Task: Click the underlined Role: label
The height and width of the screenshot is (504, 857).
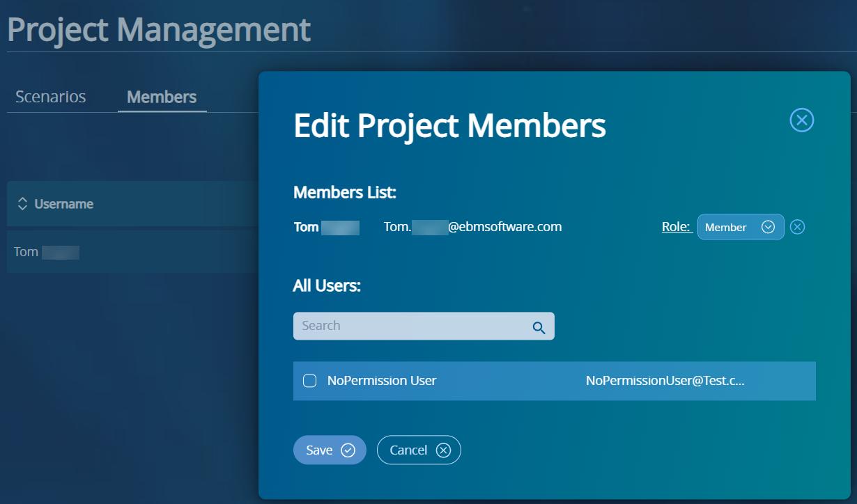Action: tap(676, 227)
